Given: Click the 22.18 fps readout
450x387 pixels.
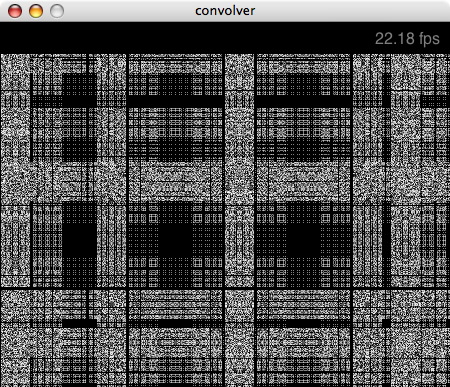Looking at the screenshot, I should pyautogui.click(x=407, y=39).
